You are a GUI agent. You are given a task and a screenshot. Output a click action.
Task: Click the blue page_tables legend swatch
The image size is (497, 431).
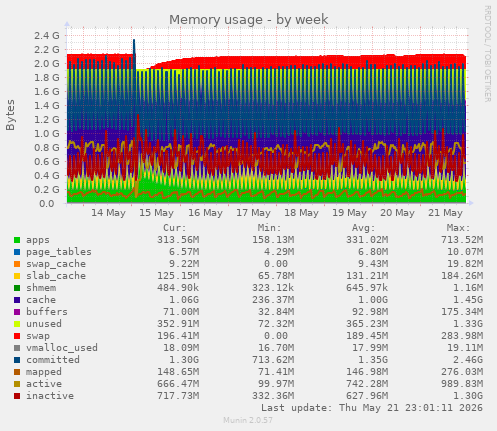(x=17, y=252)
